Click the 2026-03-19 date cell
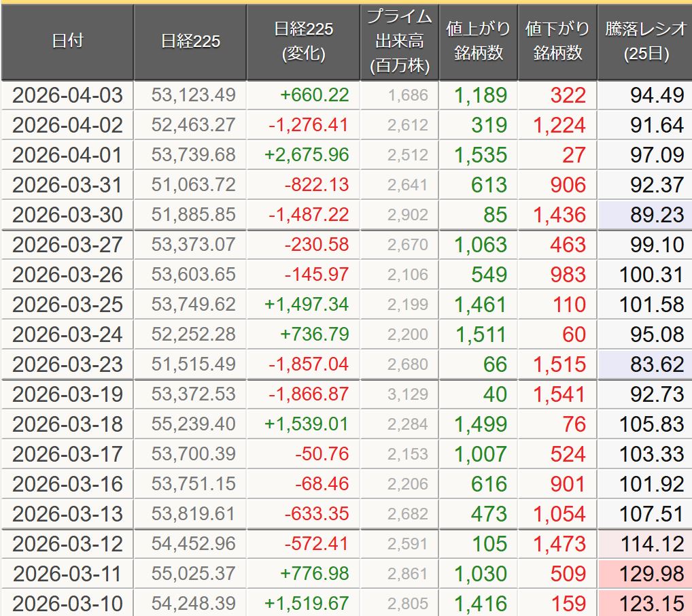The image size is (692, 616). (x=67, y=394)
